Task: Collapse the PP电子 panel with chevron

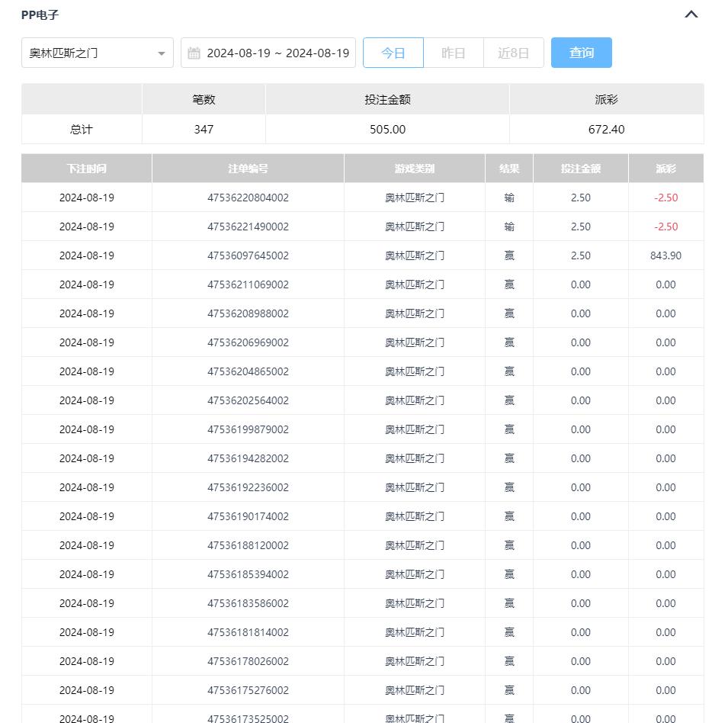Action: pyautogui.click(x=691, y=14)
